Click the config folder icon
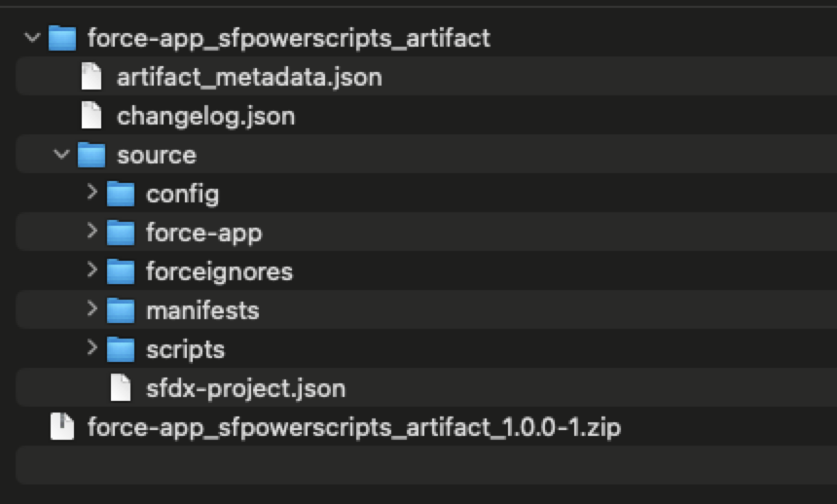 [120, 195]
